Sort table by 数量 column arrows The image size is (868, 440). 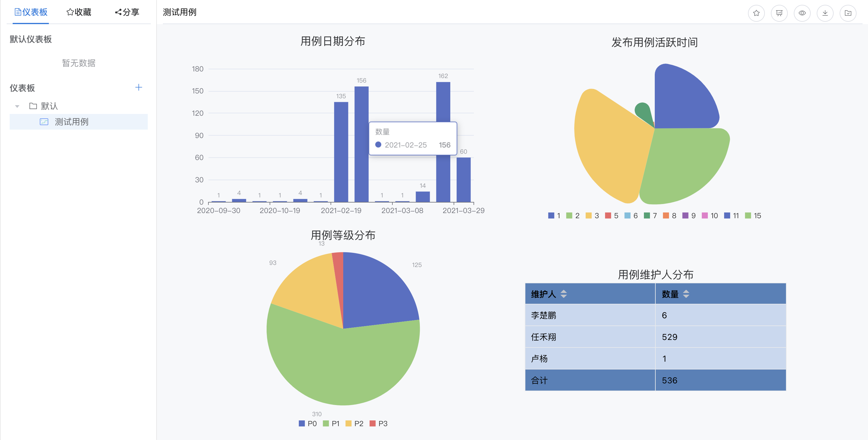click(x=686, y=294)
